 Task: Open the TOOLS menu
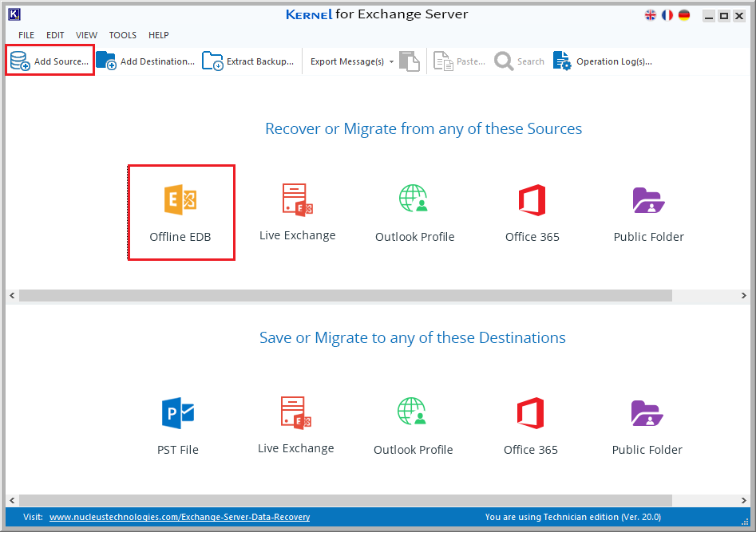pyautogui.click(x=122, y=35)
